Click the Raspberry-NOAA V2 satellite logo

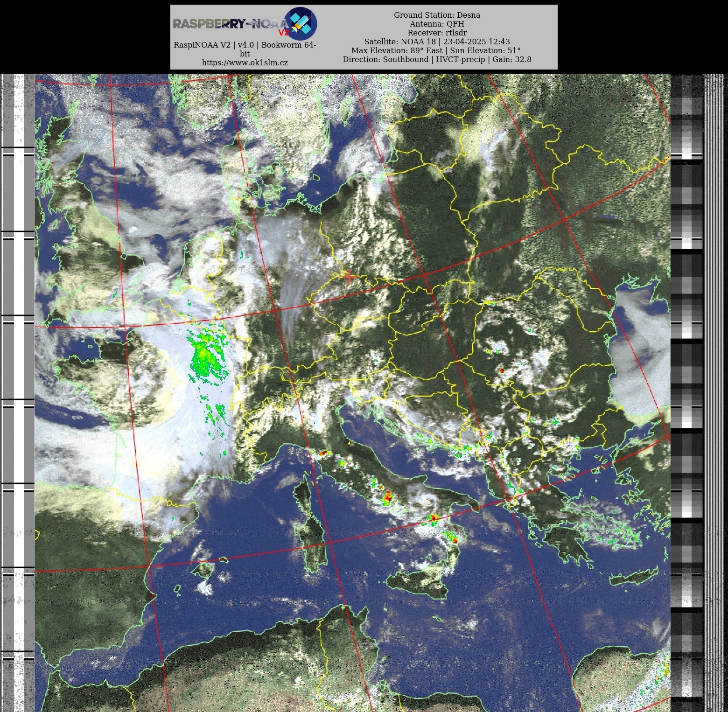301,23
